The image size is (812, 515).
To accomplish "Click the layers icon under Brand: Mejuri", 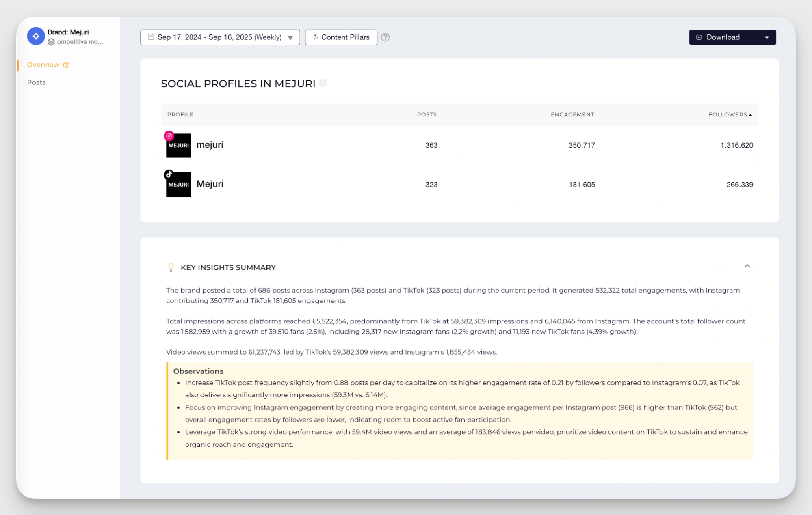I will pos(51,42).
